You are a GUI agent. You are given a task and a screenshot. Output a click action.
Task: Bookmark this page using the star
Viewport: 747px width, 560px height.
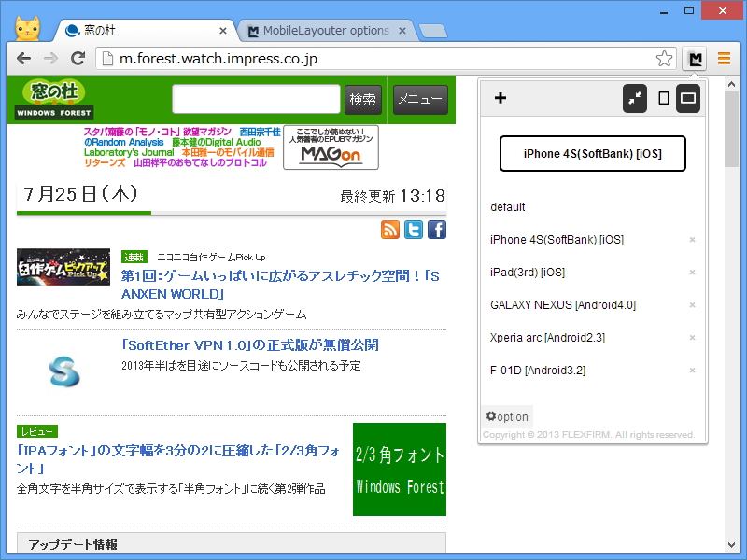tap(664, 58)
